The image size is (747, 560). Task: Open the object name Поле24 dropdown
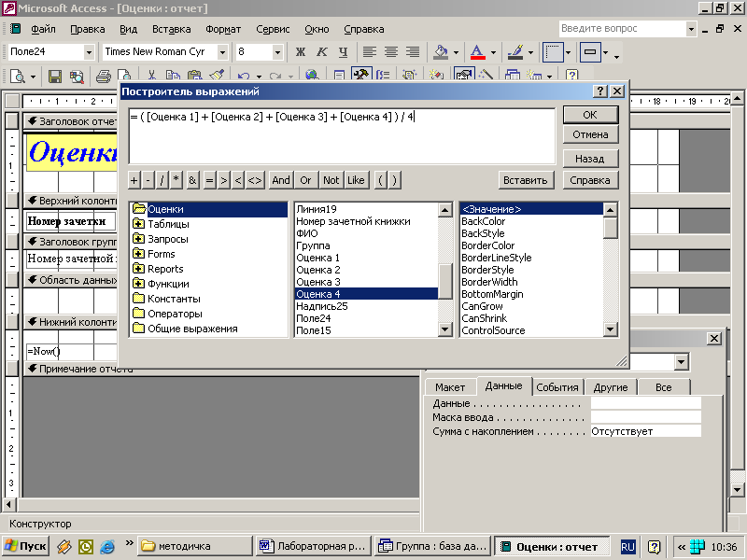coord(89,52)
